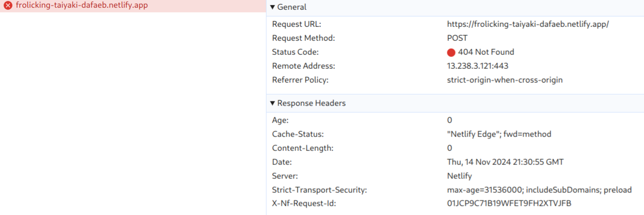The width and height of the screenshot is (644, 215).
Task: Click the Referrer Policy label
Action: click(x=300, y=80)
